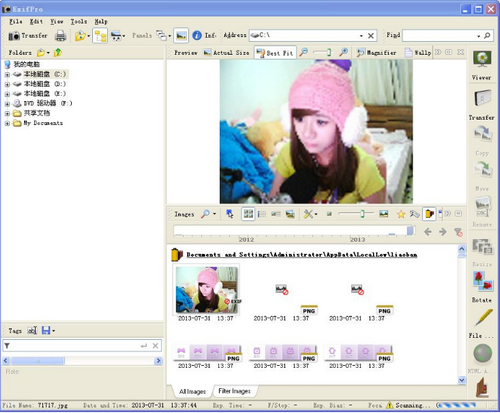500x413 pixels.
Task: Expand the D: drive tree node
Action: 7,84
